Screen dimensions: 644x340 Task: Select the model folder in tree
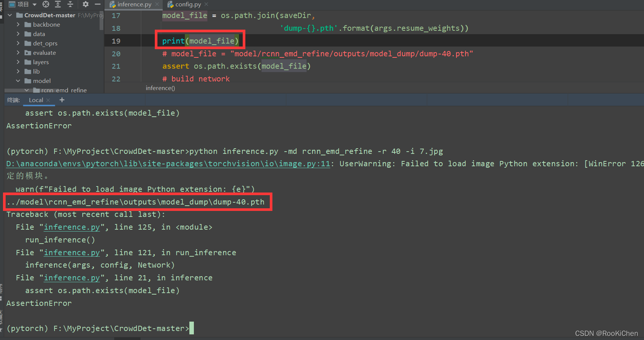coord(42,81)
